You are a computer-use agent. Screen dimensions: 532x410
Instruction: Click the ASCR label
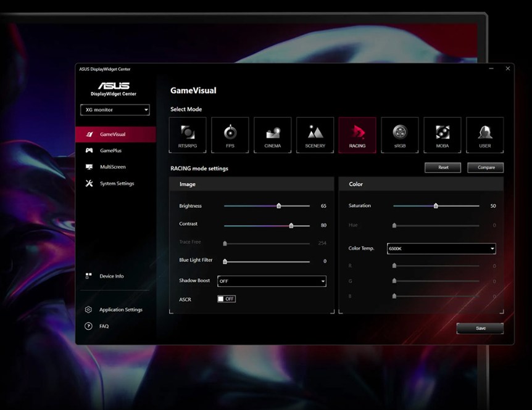click(x=185, y=300)
